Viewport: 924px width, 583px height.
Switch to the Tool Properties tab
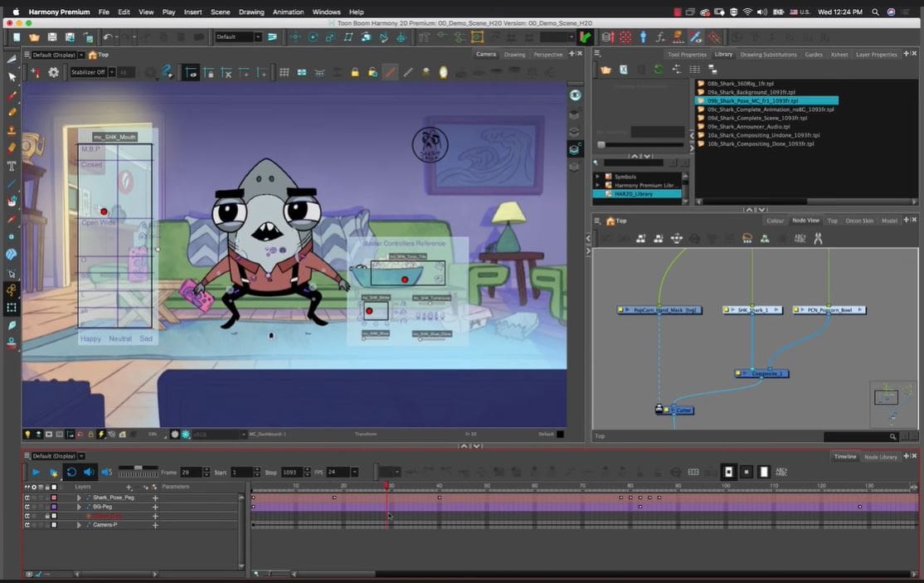687,54
